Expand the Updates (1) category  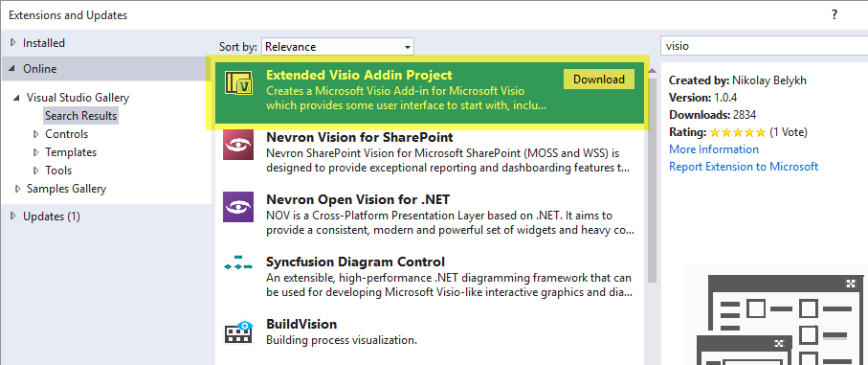click(13, 217)
